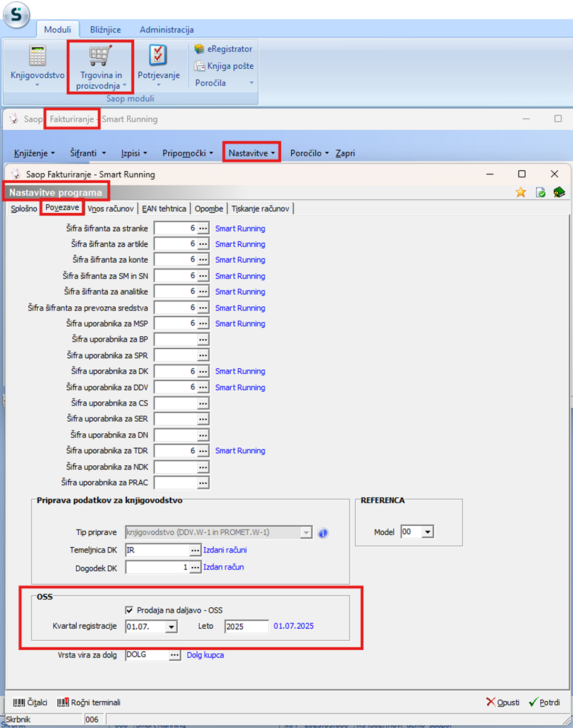This screenshot has width=573, height=728.
Task: Click the Saop round logo button
Action: coord(16,14)
